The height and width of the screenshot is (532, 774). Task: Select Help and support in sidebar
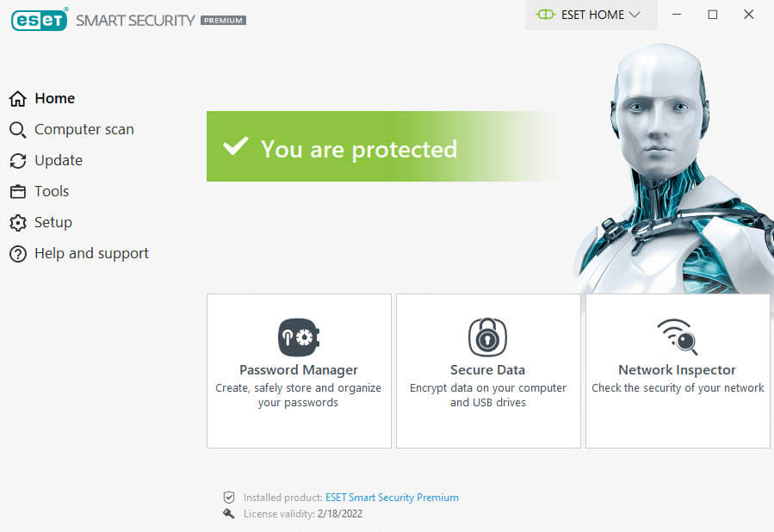tap(91, 253)
